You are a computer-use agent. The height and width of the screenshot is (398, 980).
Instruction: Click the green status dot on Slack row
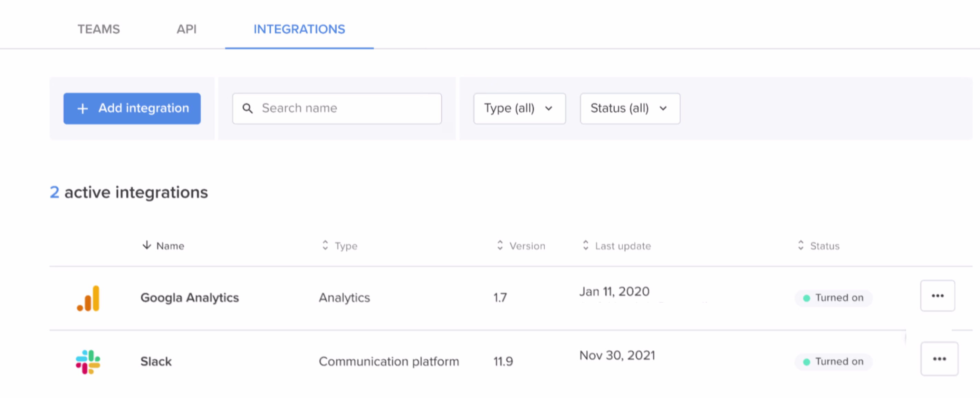click(806, 361)
